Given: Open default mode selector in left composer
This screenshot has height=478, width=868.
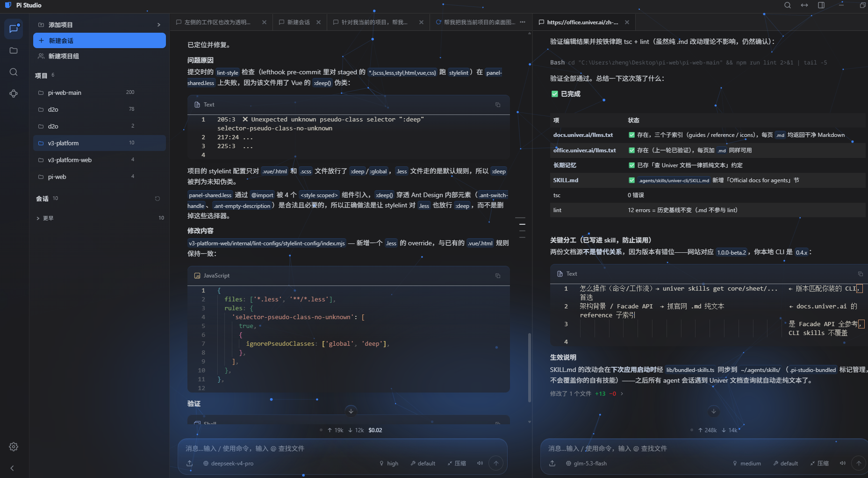Looking at the screenshot, I should click(x=423, y=464).
